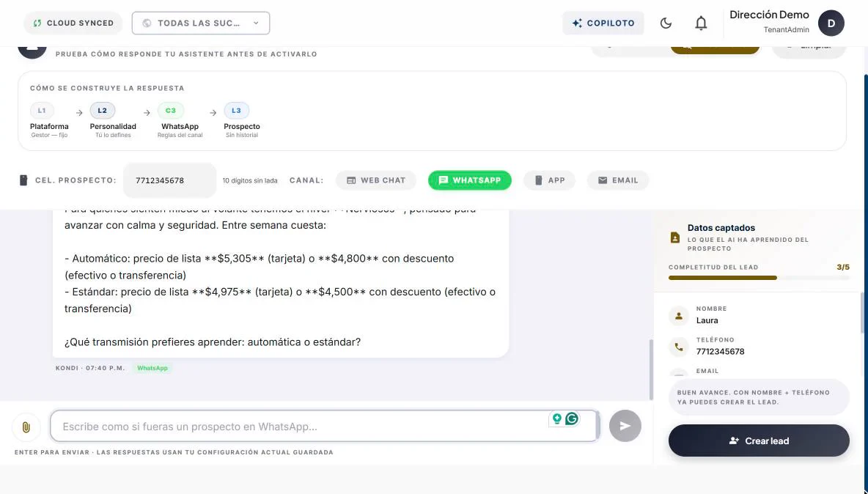Screen dimensions: 868x494
Task: Click Dirección Demo account name
Action: pos(769,15)
